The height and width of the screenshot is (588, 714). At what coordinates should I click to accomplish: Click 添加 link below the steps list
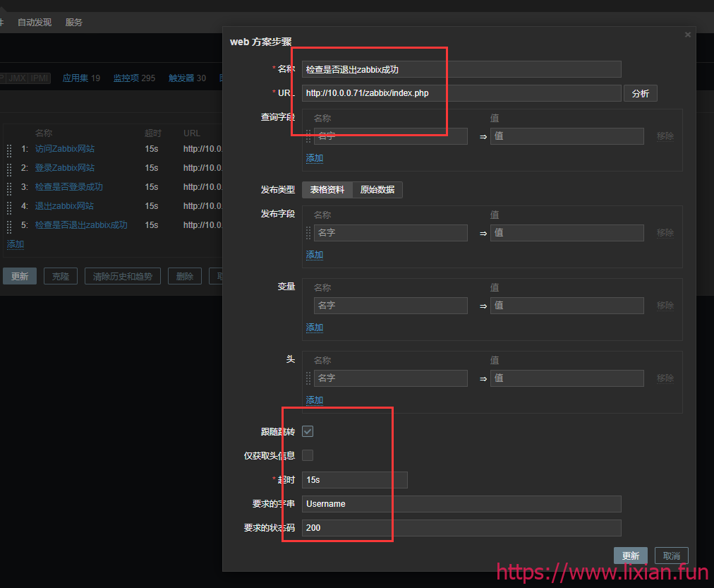[x=16, y=244]
